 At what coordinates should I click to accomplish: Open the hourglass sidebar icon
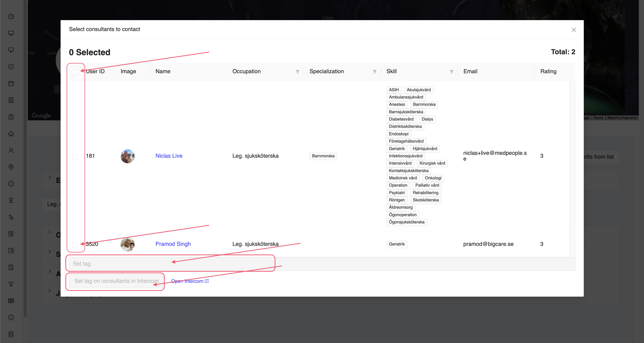coord(11,200)
